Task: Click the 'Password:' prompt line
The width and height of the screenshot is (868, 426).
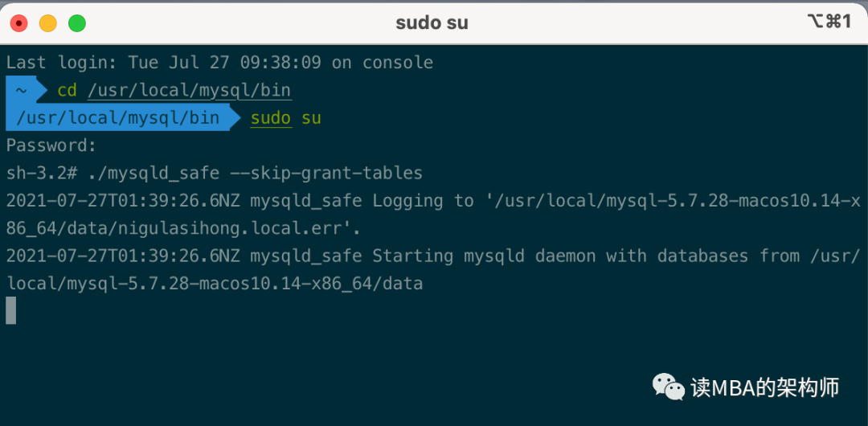Action: tap(51, 145)
